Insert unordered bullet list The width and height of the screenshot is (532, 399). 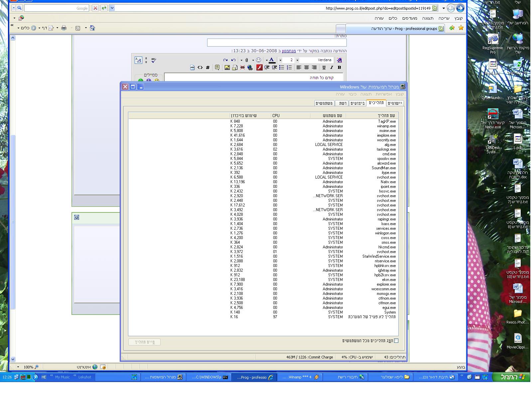[x=282, y=67]
